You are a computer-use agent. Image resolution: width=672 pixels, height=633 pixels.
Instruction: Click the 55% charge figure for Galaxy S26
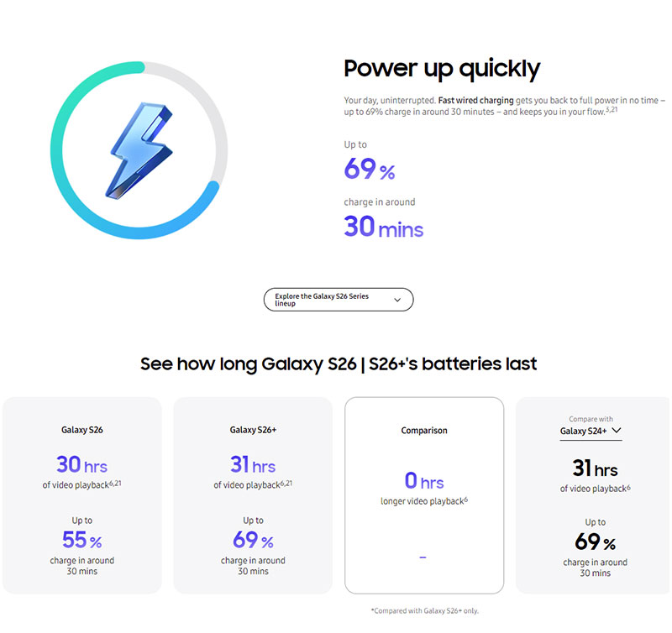coord(81,540)
